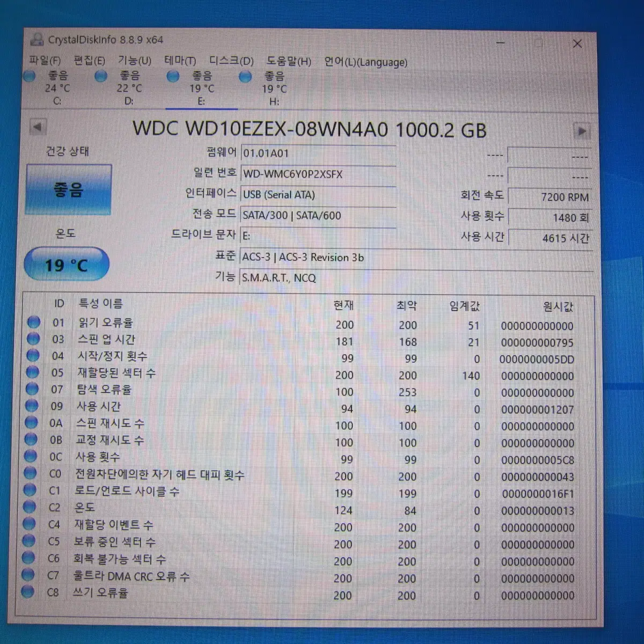The image size is (644, 644).
Task: Click the 임계값 column header
Action: pyautogui.click(x=465, y=306)
